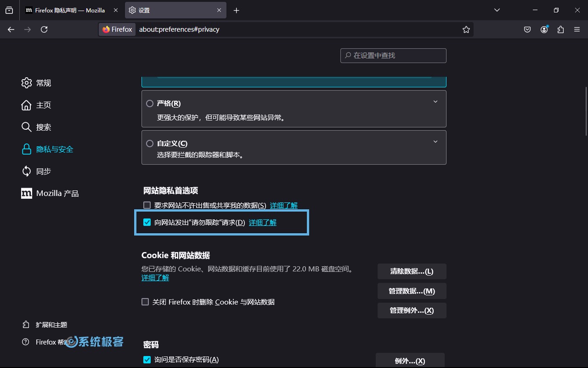The height and width of the screenshot is (368, 588).
Task: Expand the 严格 option details chevron
Action: click(435, 102)
